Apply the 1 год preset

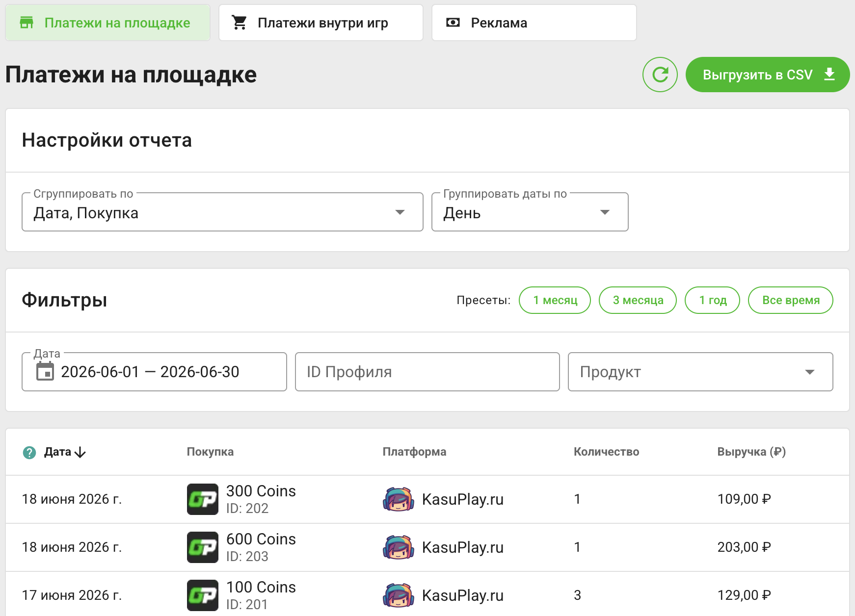coord(712,300)
